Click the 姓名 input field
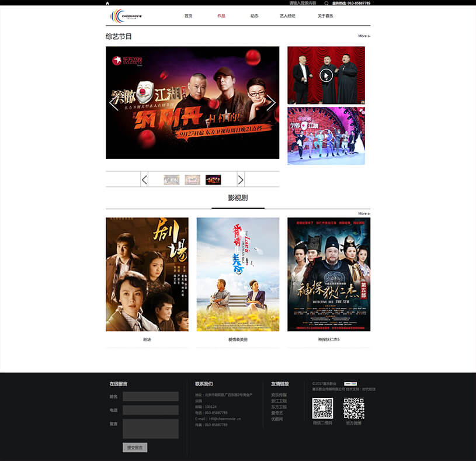476x461 pixels. 151,396
